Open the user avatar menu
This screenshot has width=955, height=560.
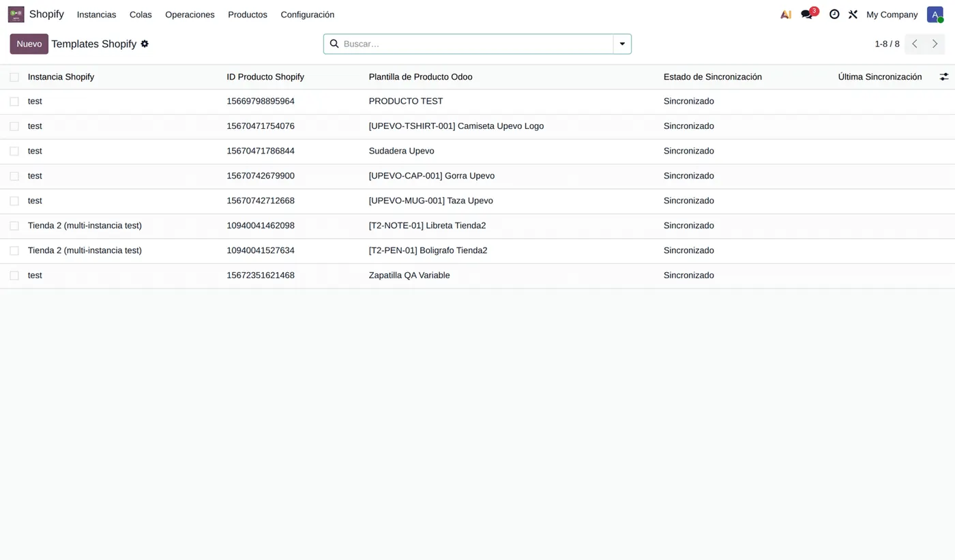pos(935,14)
